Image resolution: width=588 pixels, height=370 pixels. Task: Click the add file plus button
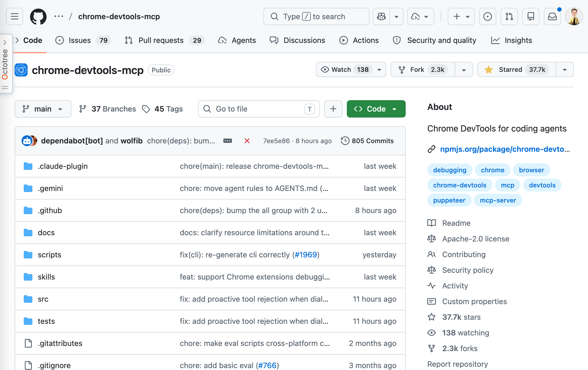click(x=333, y=109)
